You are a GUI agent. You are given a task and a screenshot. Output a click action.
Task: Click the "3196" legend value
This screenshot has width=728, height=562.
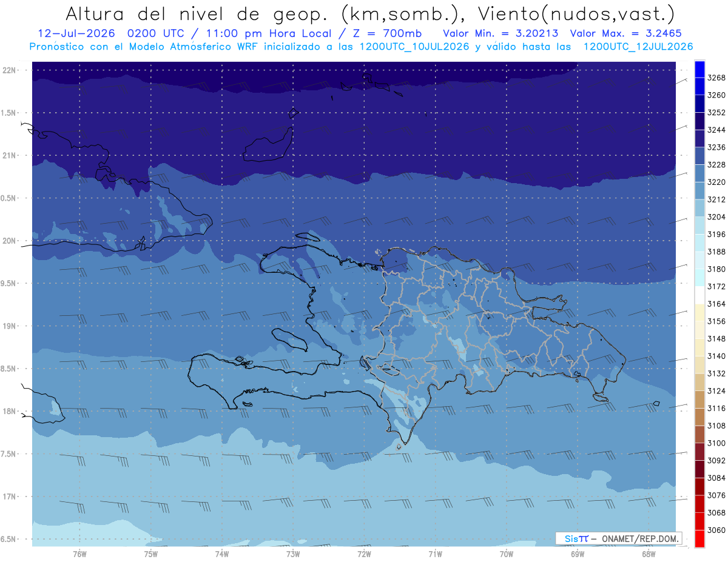pos(716,234)
